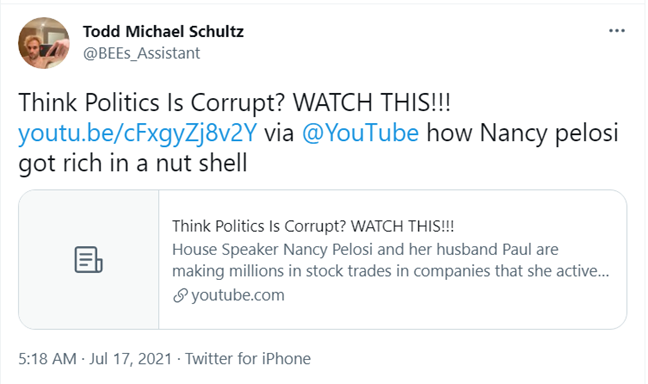Click the words 'how Nancy pelosi' in tweet
The image size is (648, 384).
click(x=522, y=133)
